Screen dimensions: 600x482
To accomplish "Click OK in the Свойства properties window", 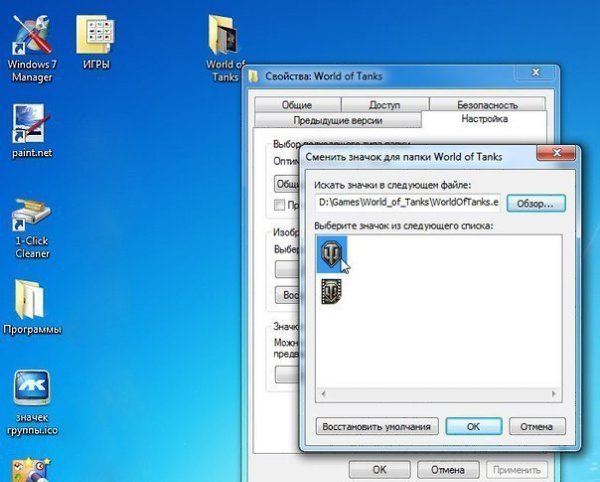I will point(380,469).
